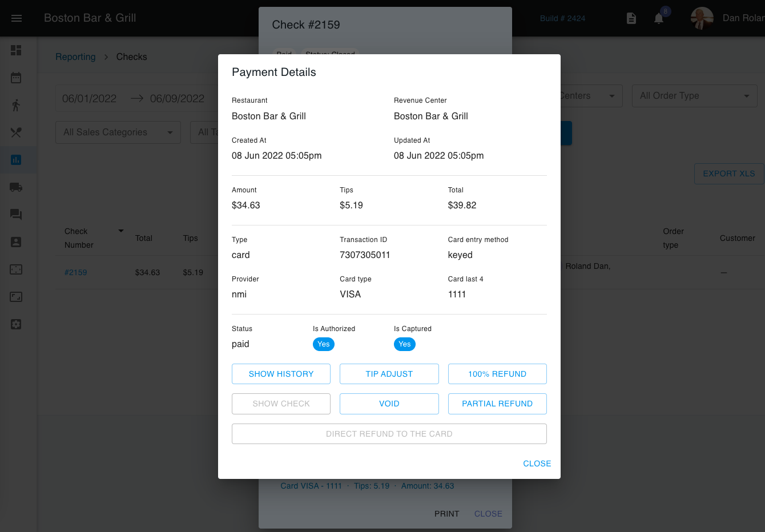
Task: Open the fork and knife menu icon
Action: coord(16,132)
